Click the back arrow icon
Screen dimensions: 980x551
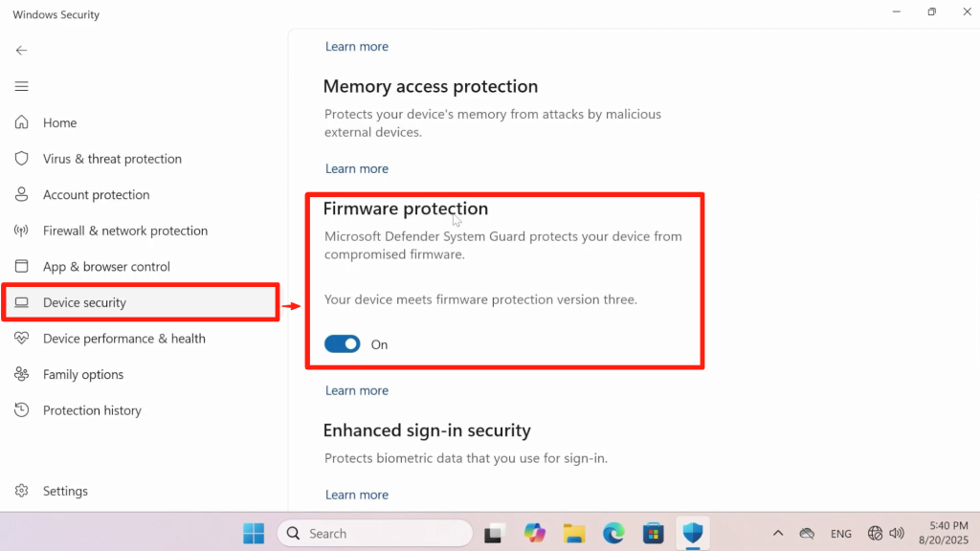tap(21, 51)
